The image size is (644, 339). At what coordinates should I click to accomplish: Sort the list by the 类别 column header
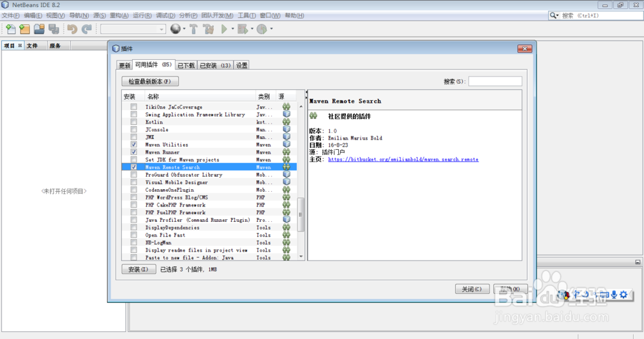coord(265,96)
